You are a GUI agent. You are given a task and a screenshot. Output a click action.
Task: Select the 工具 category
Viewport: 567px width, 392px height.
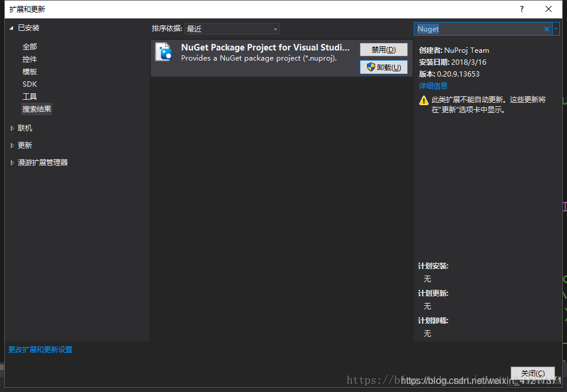click(x=30, y=97)
